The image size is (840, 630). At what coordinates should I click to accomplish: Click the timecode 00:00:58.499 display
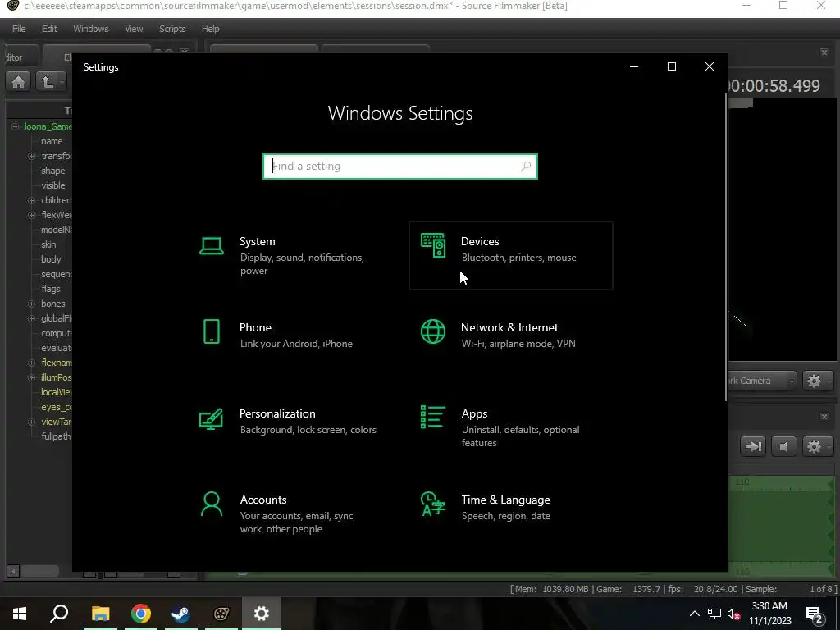coord(774,85)
